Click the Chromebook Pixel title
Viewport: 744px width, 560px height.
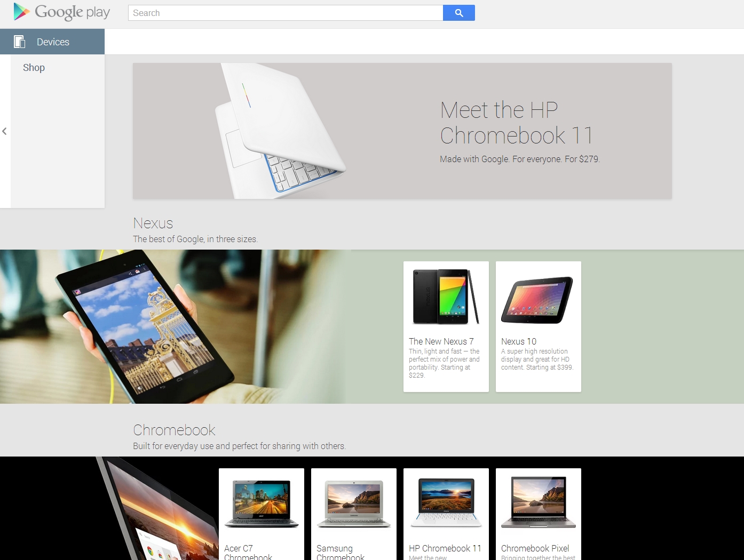click(x=535, y=548)
